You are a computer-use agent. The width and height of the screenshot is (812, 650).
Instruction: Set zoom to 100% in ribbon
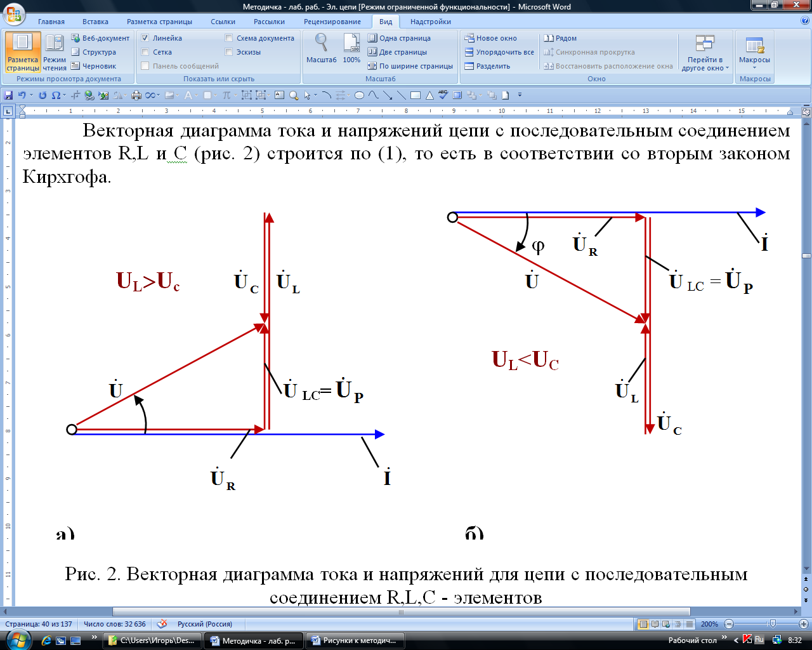351,48
